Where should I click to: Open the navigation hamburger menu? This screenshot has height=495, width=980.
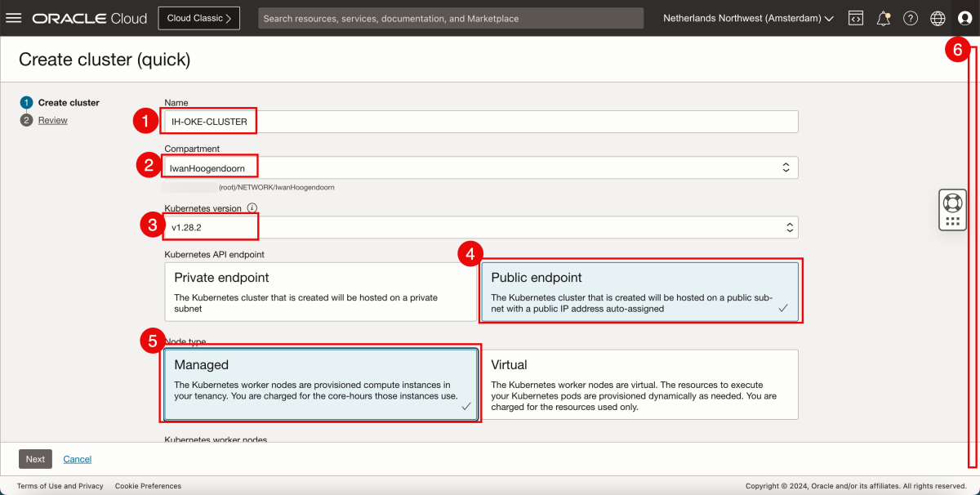(14, 18)
